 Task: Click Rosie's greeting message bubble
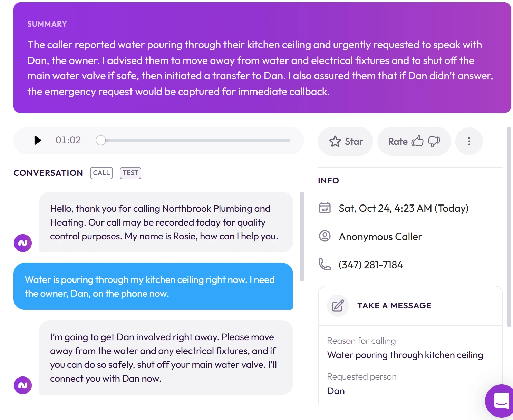click(x=166, y=222)
